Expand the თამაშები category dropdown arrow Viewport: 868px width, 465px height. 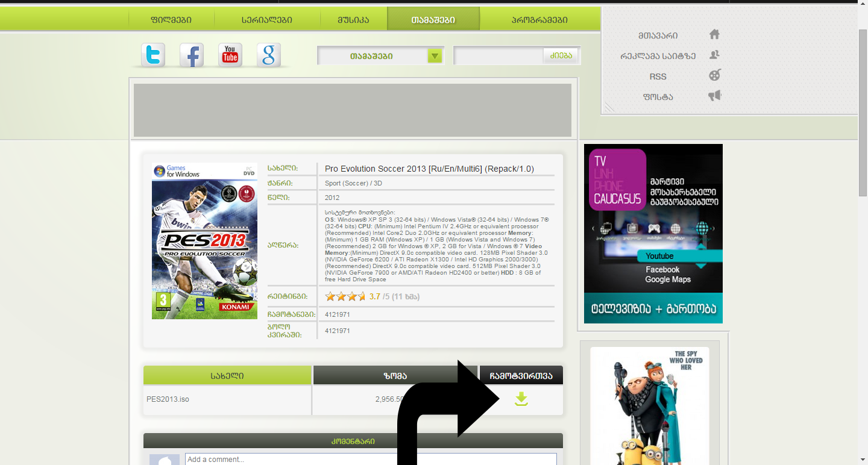click(x=435, y=56)
